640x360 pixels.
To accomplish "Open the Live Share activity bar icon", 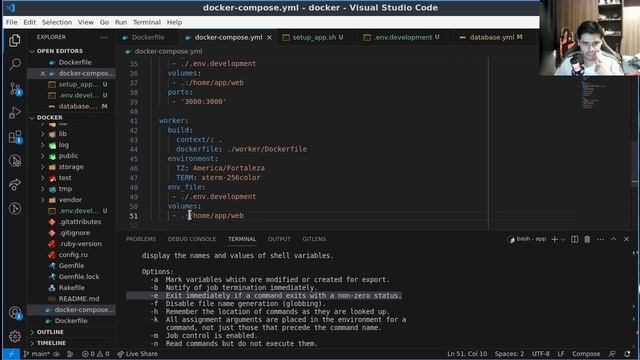I will pyautogui.click(x=15, y=184).
